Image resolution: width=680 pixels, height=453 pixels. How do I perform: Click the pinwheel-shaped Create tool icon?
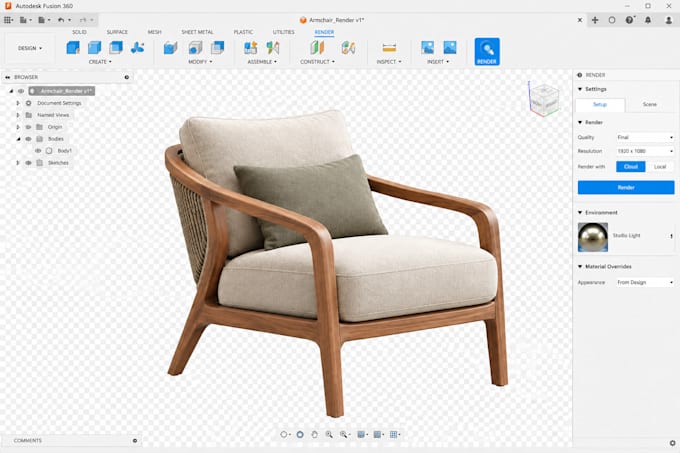click(x=137, y=47)
